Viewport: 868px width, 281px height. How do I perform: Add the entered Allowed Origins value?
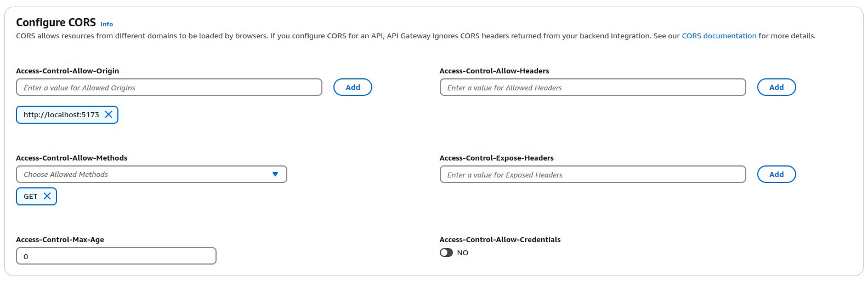tap(353, 87)
